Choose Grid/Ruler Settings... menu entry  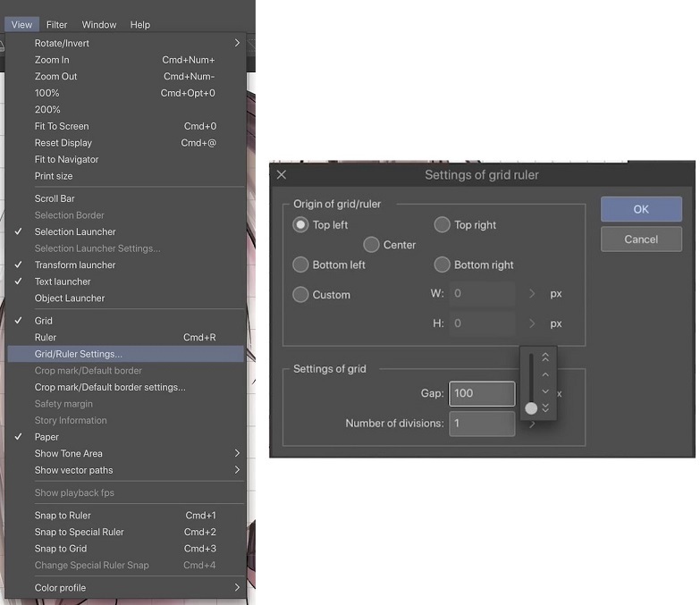tap(126, 354)
